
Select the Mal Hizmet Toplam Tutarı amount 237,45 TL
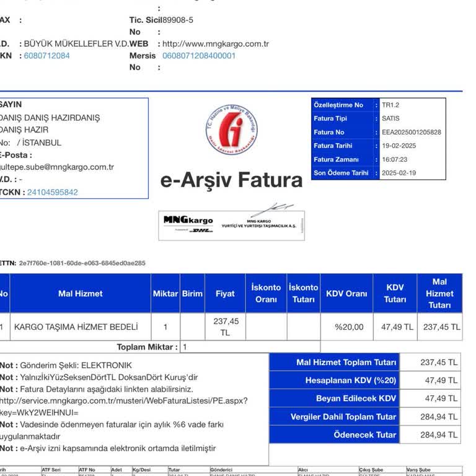pyautogui.click(x=439, y=362)
